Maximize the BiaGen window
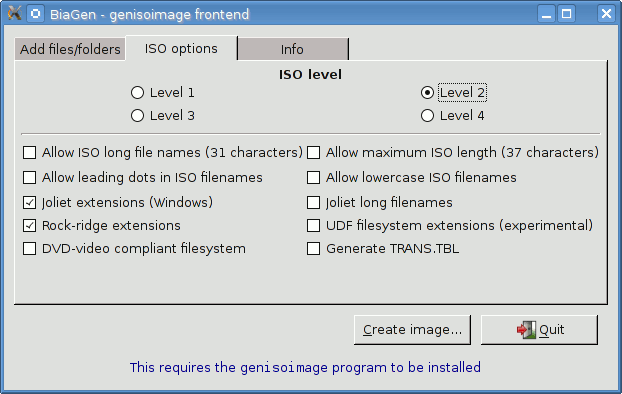Image resolution: width=622 pixels, height=394 pixels. 566,14
